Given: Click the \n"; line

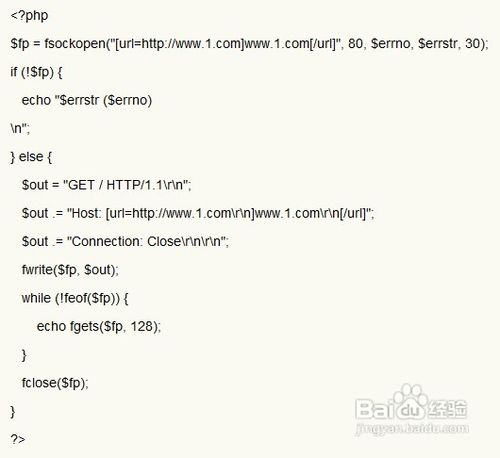Looking at the screenshot, I should click(x=20, y=128).
